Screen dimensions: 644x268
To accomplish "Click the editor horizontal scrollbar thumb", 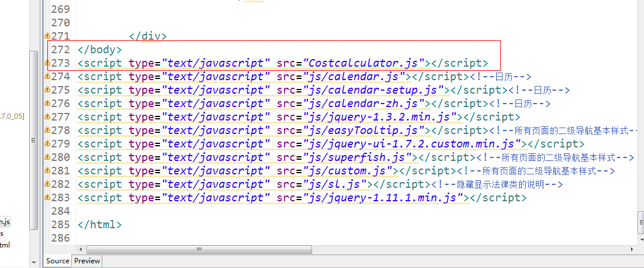I will point(199,249).
